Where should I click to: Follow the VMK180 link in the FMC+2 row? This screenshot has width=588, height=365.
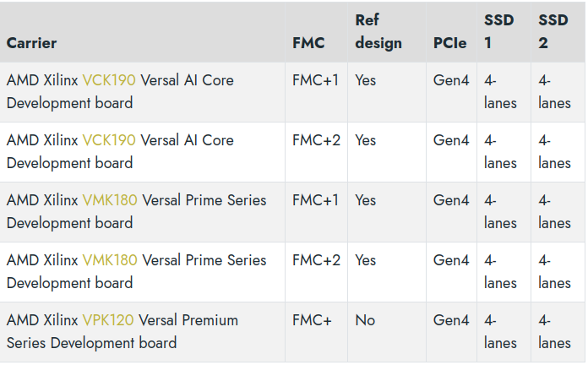pos(110,260)
